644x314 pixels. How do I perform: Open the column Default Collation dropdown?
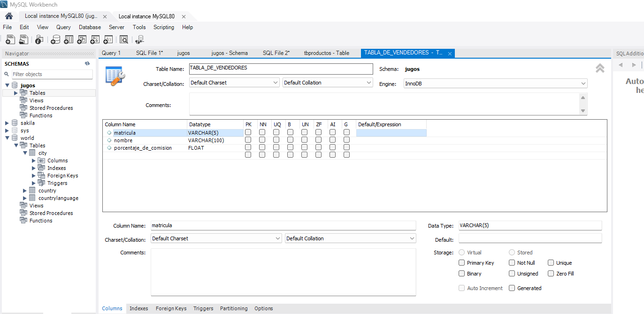coord(351,238)
